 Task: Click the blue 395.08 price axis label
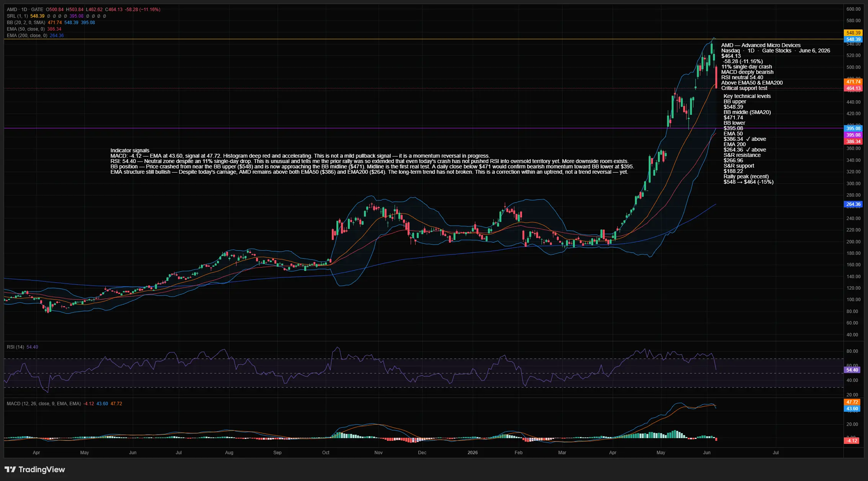(853, 129)
